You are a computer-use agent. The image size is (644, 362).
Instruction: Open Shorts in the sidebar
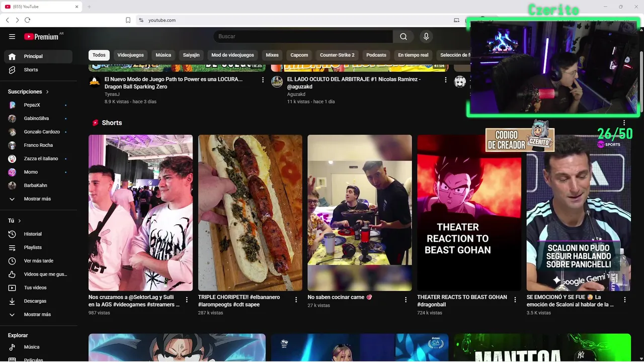pyautogui.click(x=38, y=70)
